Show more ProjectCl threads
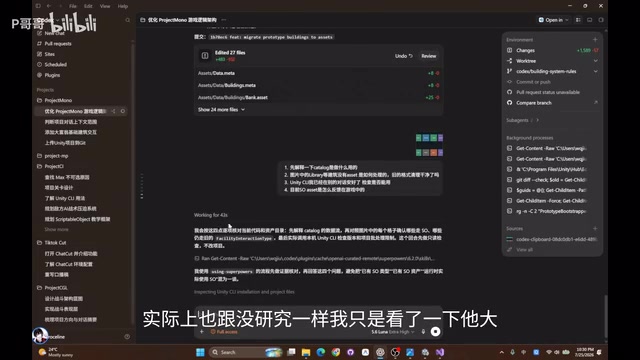 [x=56, y=229]
